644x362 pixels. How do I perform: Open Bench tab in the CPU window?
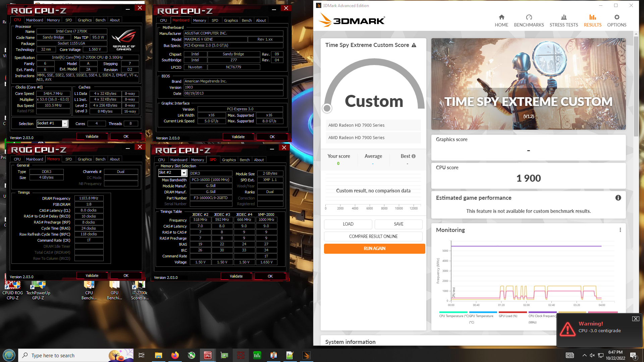(100, 20)
